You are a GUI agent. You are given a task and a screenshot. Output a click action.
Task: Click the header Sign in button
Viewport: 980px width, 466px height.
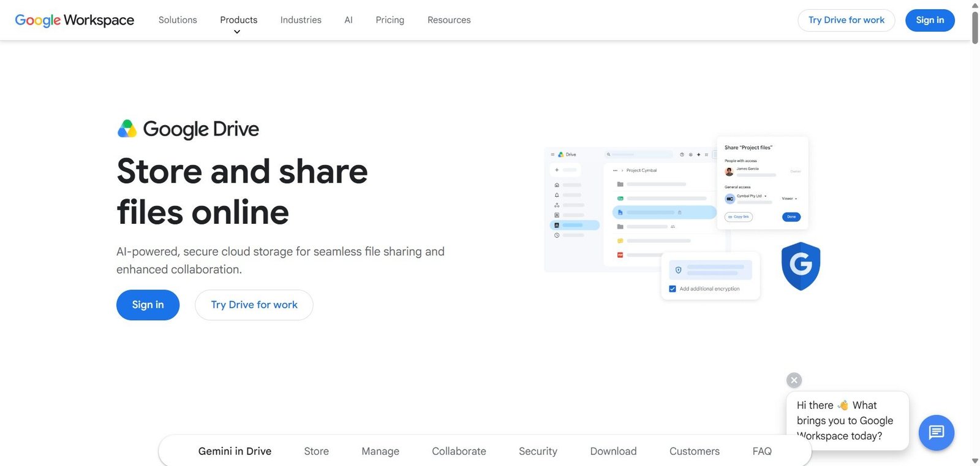pos(930,20)
